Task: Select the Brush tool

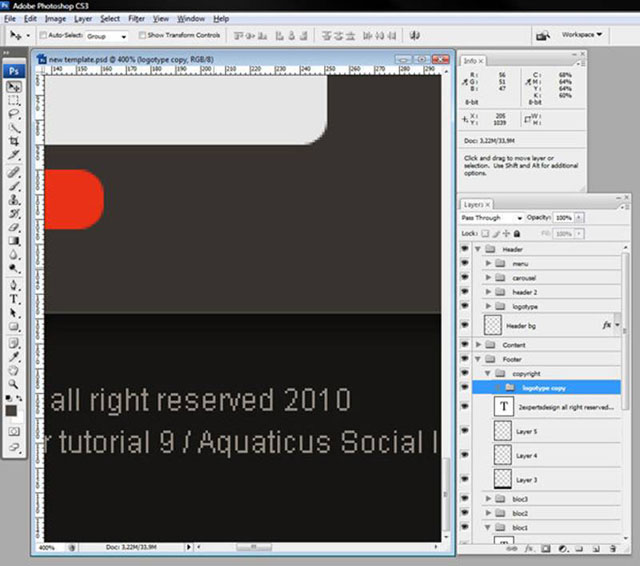Action: (14, 186)
